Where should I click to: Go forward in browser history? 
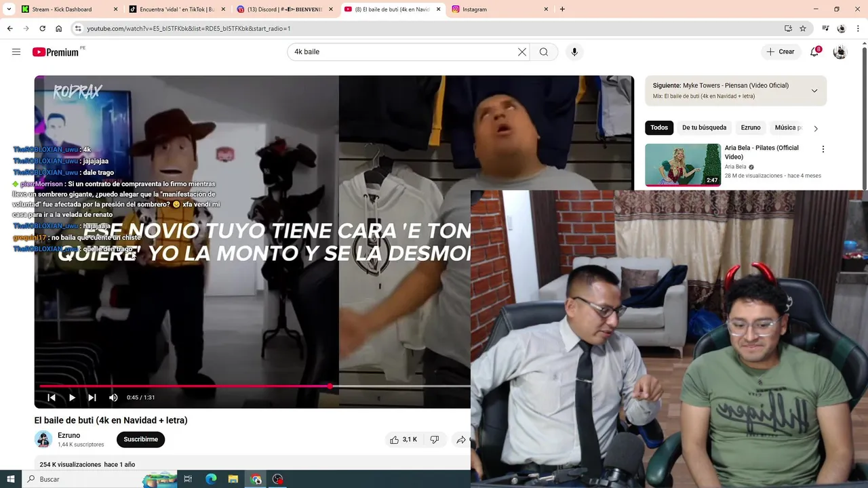click(x=26, y=28)
